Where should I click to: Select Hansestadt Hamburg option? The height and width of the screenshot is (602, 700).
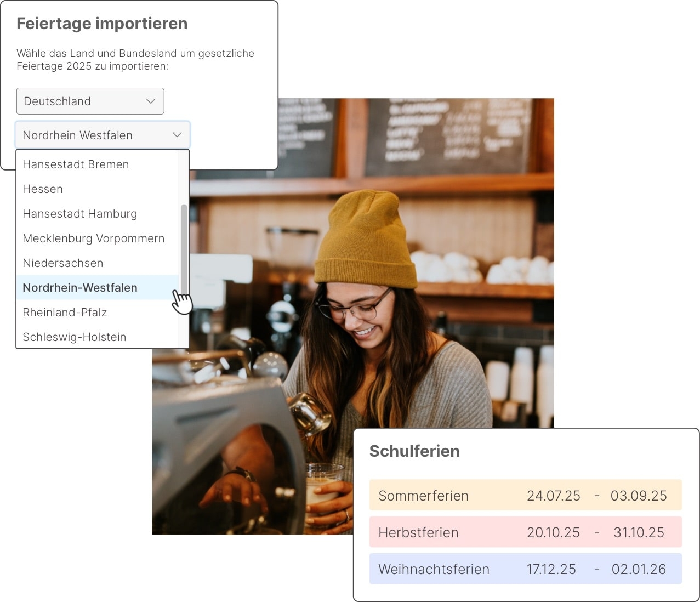pos(79,214)
